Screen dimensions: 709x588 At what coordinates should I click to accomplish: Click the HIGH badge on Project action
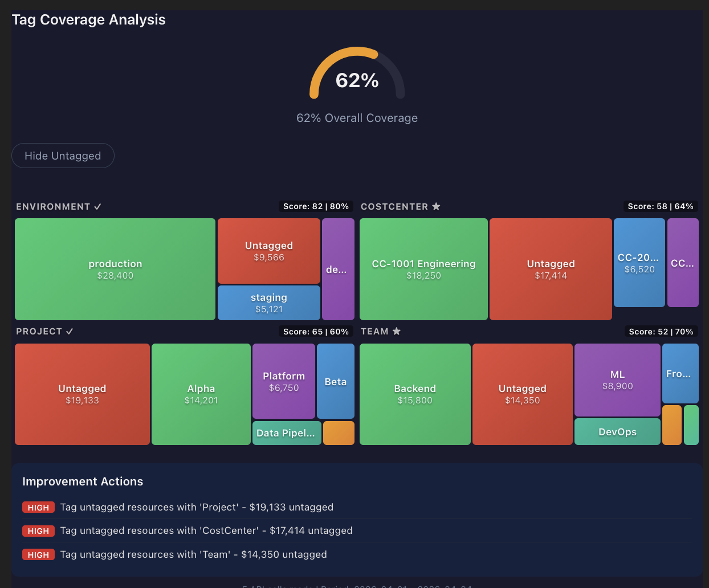38,507
